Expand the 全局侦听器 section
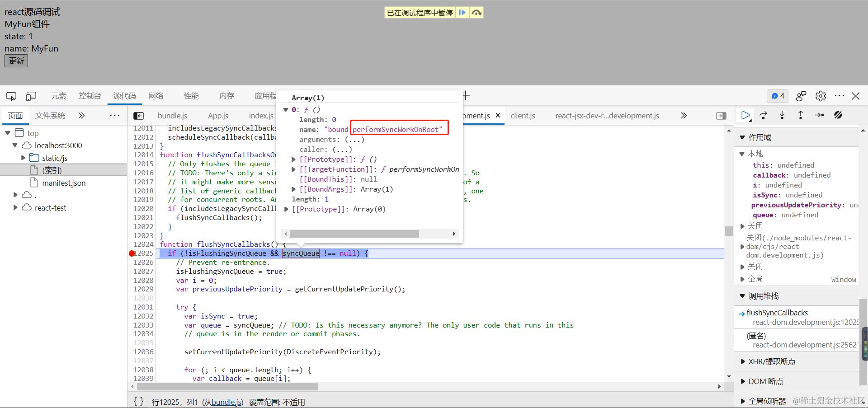Screen dimensions: 868x408 tap(742, 401)
